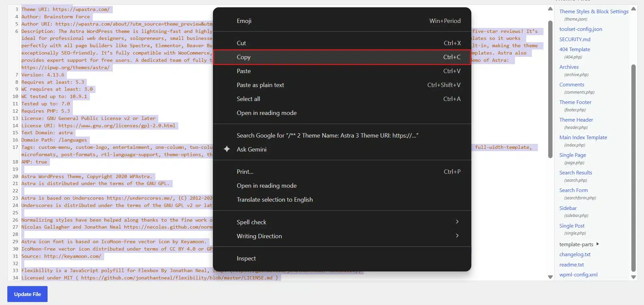Open readme.txt file
The width and height of the screenshot is (644, 305).
click(571, 264)
